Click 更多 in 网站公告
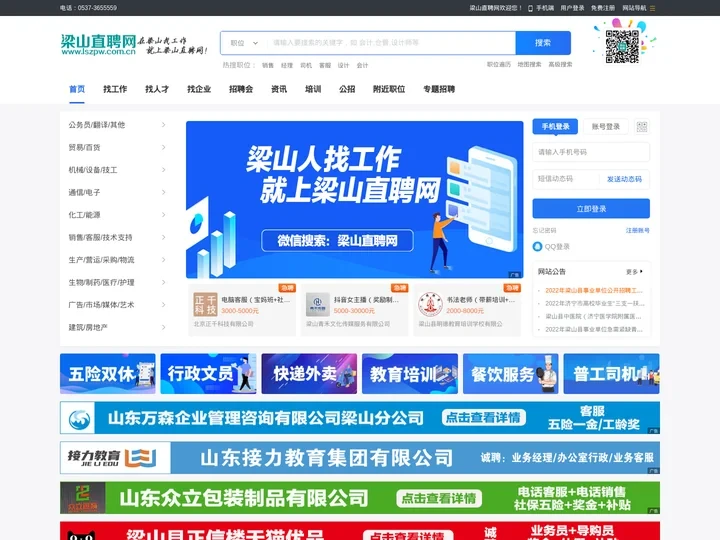The width and height of the screenshot is (720, 540). coord(635,272)
